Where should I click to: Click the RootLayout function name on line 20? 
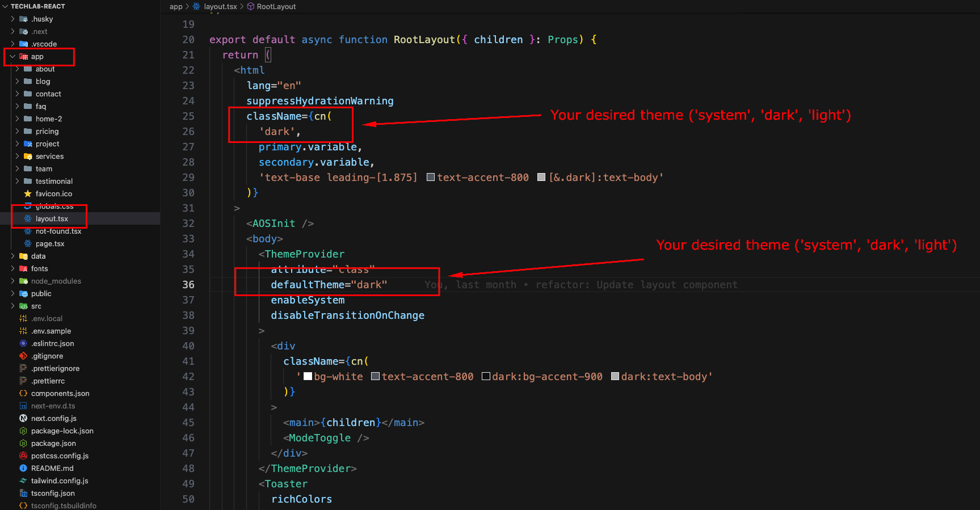click(x=424, y=39)
